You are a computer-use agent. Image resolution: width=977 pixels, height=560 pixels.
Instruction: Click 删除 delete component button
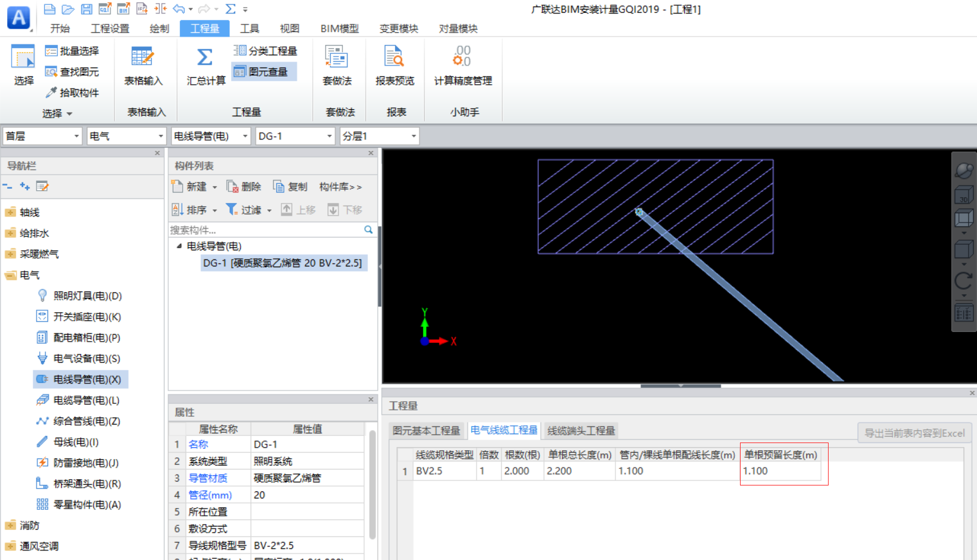tap(243, 186)
